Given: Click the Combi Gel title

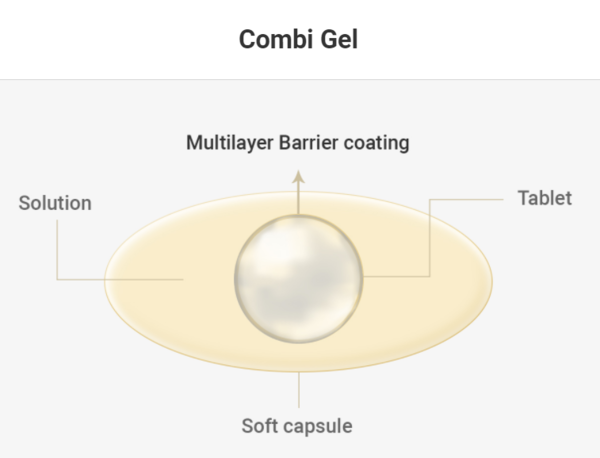Looking at the screenshot, I should (x=299, y=40).
